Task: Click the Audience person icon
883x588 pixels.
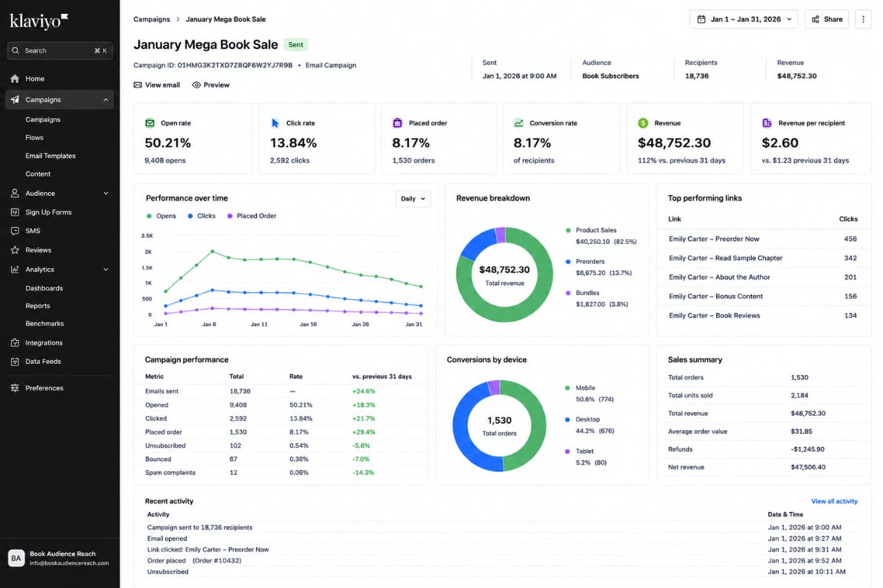Action: point(14,194)
